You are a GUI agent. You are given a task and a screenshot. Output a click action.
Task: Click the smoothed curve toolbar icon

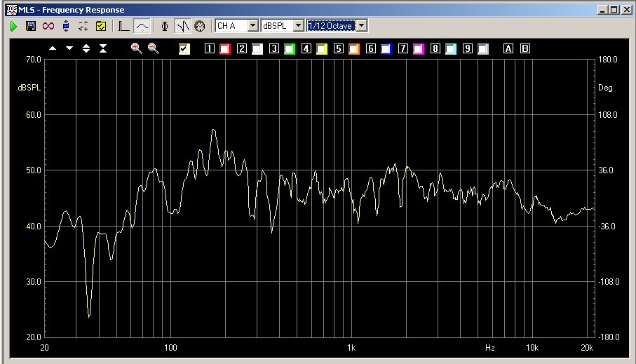point(142,26)
